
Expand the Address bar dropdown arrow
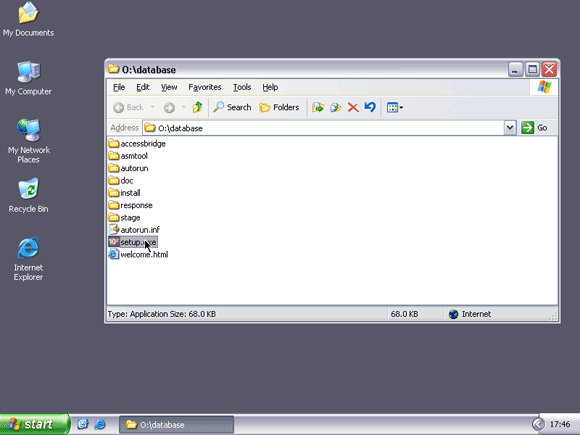click(x=510, y=128)
